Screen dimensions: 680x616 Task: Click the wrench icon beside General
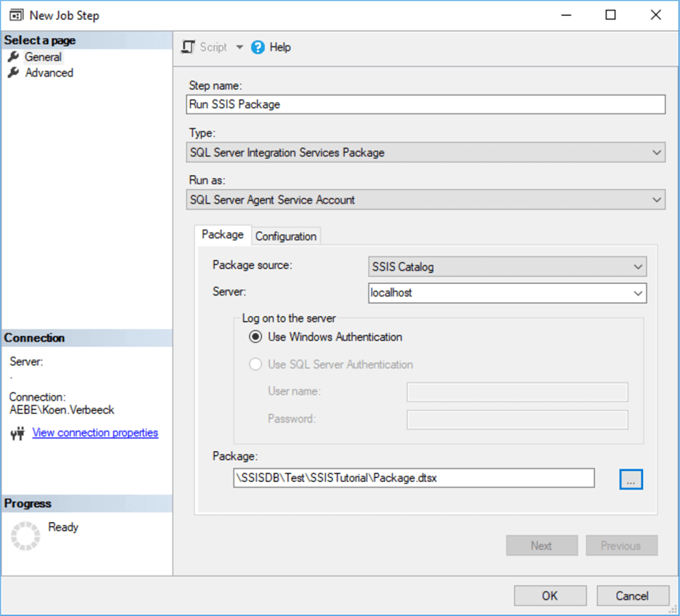pyautogui.click(x=13, y=56)
